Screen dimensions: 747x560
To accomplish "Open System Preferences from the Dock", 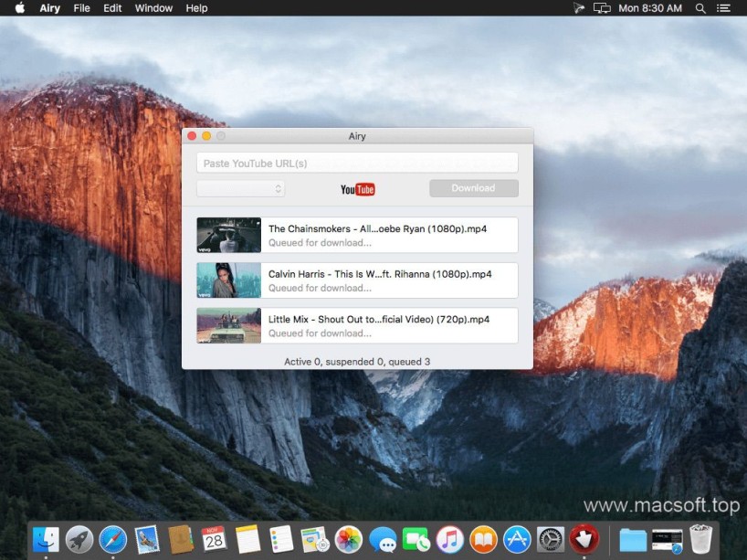I will (550, 539).
